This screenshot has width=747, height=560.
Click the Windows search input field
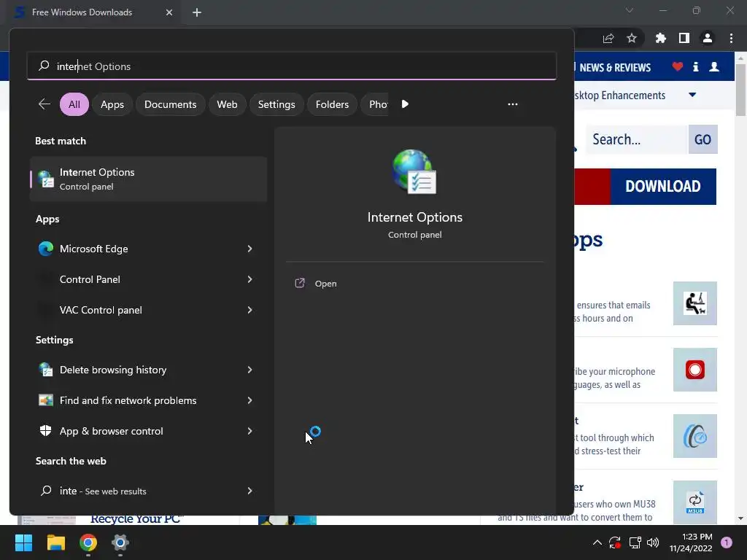(292, 66)
